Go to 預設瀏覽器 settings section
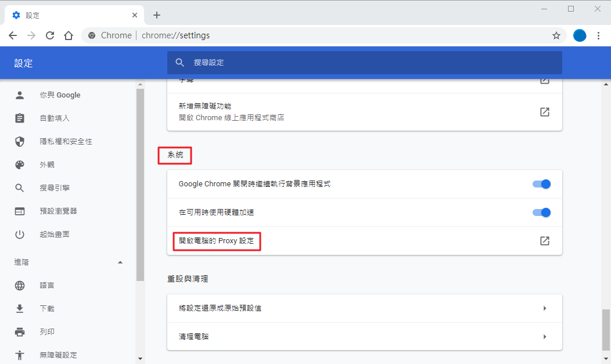611x364 pixels. [x=59, y=211]
